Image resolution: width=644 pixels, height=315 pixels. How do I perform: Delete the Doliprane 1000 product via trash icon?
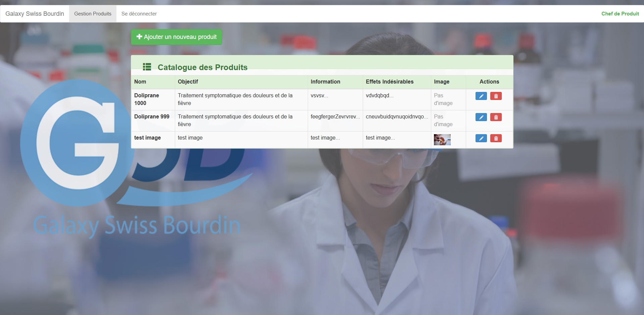496,96
